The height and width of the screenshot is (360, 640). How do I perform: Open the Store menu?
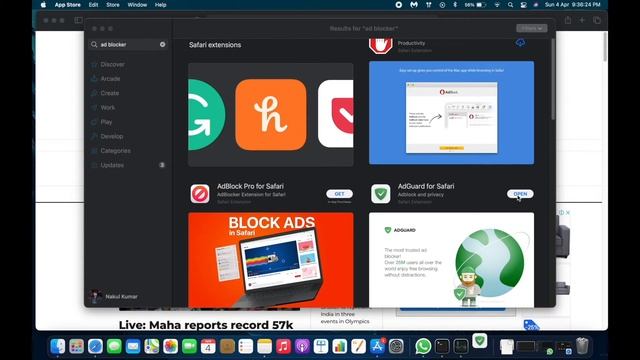click(x=113, y=5)
